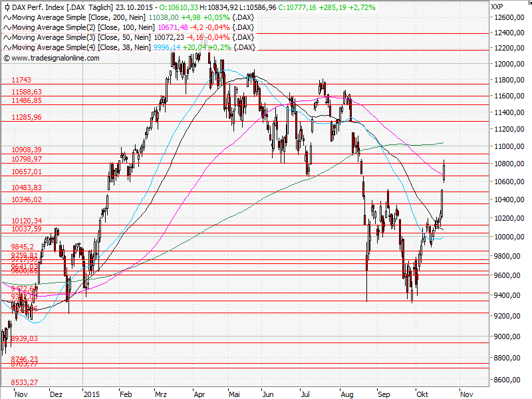This screenshot has height=399, width=532.
Task: Click the line icon for Moving Average Simple(3)
Action: click(x=7, y=37)
